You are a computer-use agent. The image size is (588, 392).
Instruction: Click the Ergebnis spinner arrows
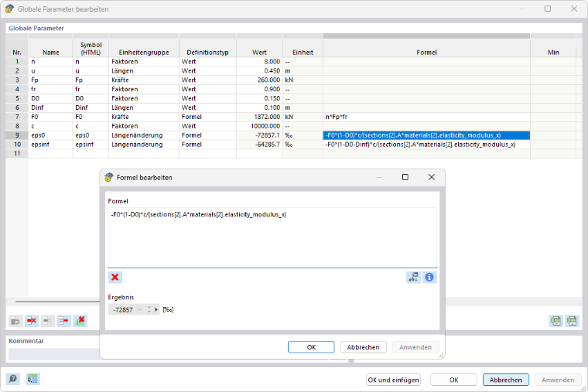[x=149, y=309]
